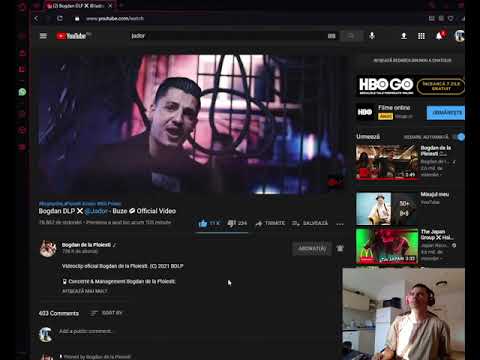Open the three-dot more actions menu
The height and width of the screenshot is (360, 480).
point(340,224)
